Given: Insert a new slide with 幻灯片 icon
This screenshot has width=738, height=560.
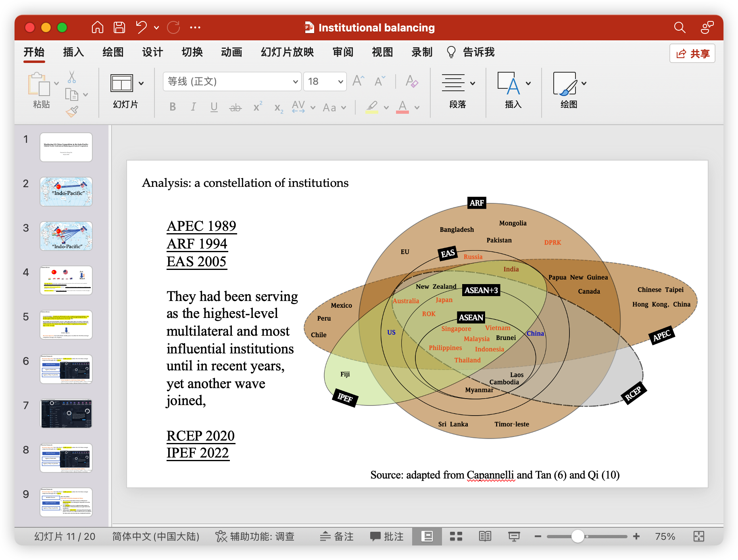Looking at the screenshot, I should tap(122, 83).
